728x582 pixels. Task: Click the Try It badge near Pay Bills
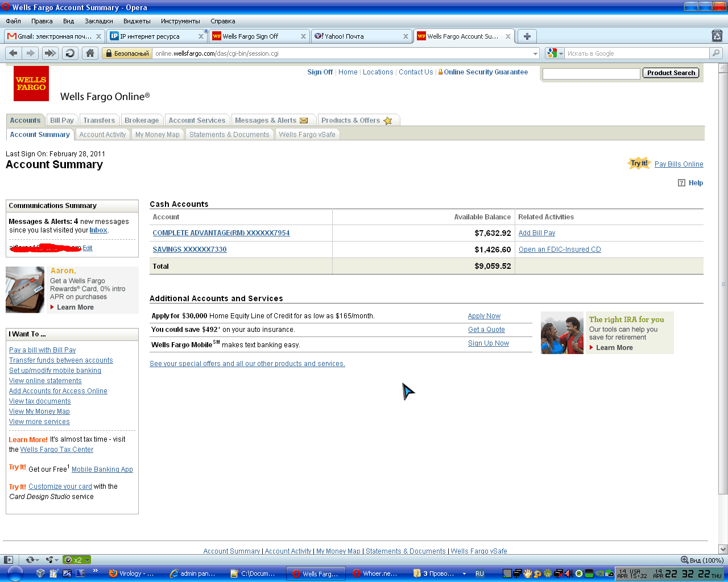coord(639,164)
